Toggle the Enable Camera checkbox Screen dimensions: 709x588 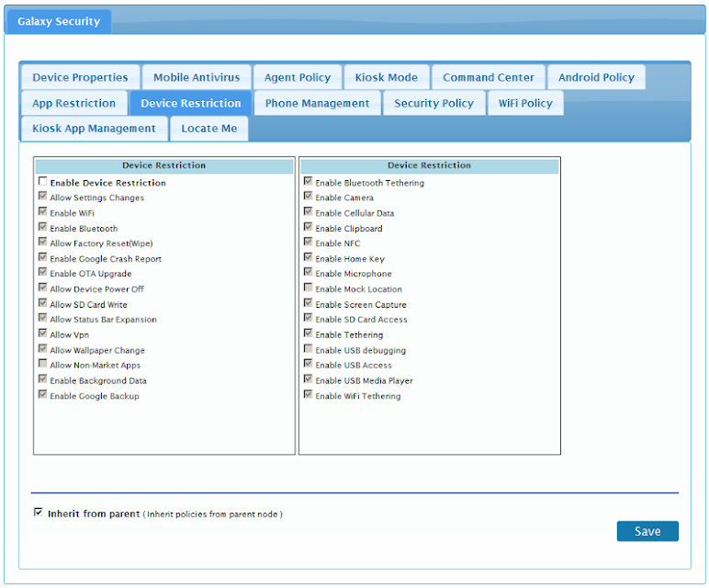309,196
